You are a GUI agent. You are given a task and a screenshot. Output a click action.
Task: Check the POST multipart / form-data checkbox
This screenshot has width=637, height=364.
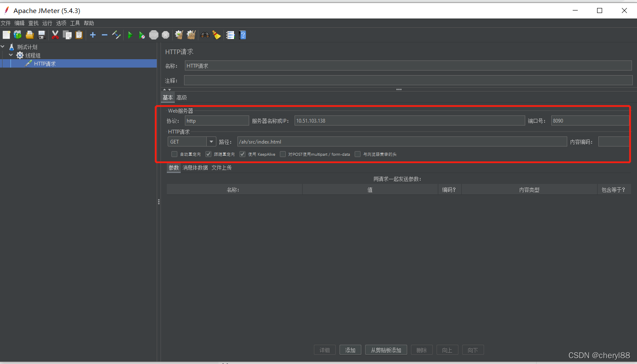pyautogui.click(x=283, y=154)
